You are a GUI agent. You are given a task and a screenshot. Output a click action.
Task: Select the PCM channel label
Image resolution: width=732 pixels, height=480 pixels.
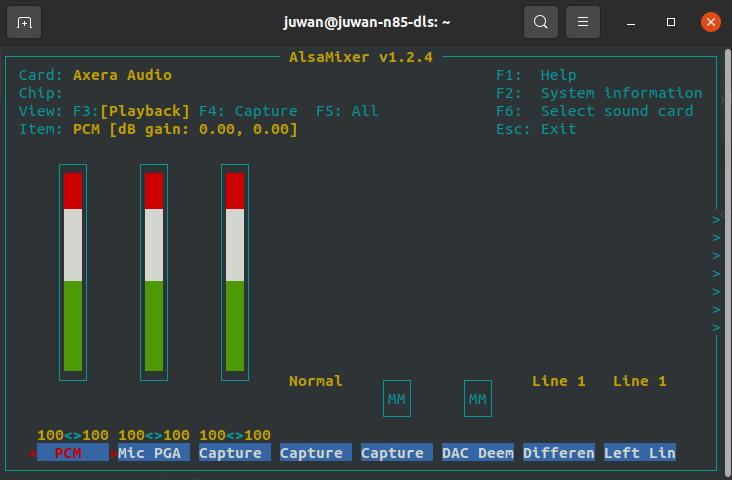click(73, 452)
